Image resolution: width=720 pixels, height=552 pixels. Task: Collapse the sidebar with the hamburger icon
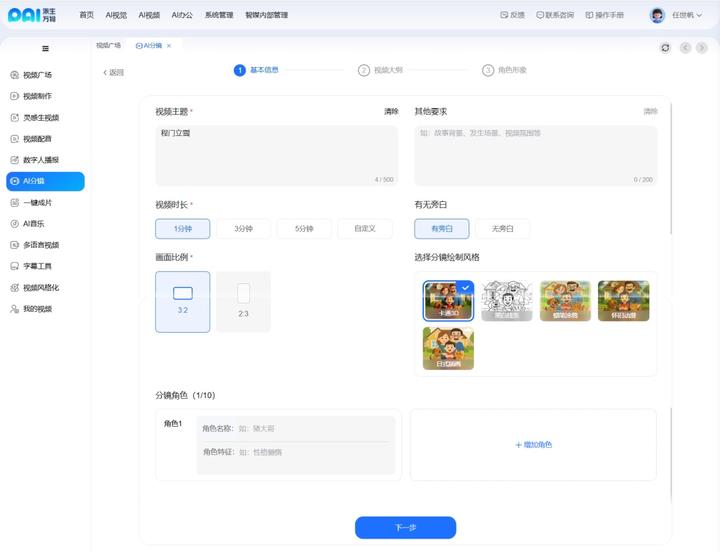point(45,48)
